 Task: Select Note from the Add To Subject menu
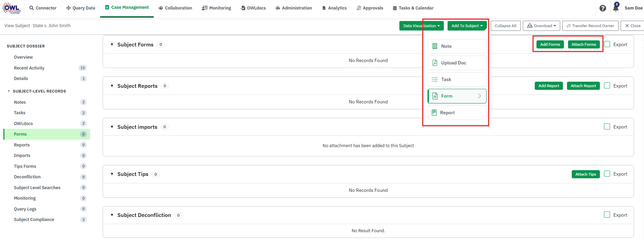pos(457,46)
